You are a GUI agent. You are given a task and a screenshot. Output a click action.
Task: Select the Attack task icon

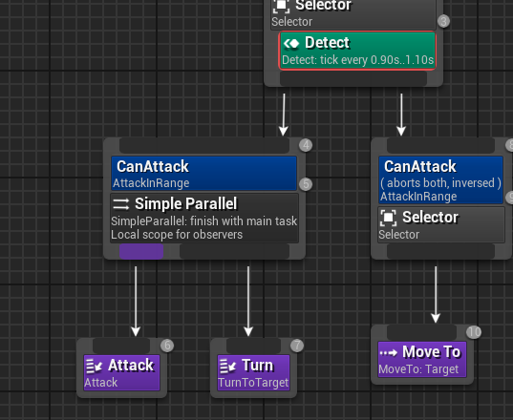(95, 367)
